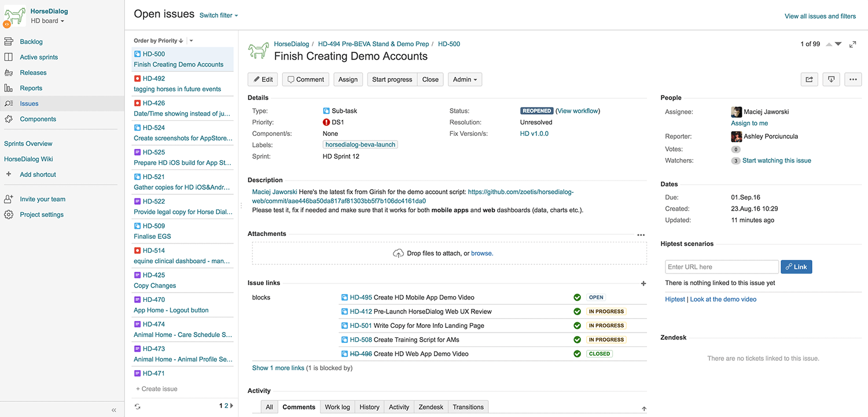This screenshot has width=868, height=417.
Task: Switch to the History tab
Action: 369,407
